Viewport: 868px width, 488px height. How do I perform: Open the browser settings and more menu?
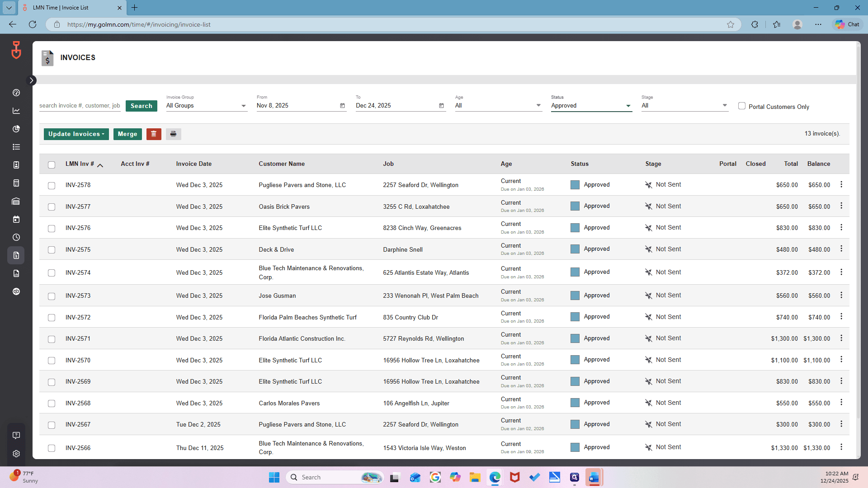(x=818, y=24)
